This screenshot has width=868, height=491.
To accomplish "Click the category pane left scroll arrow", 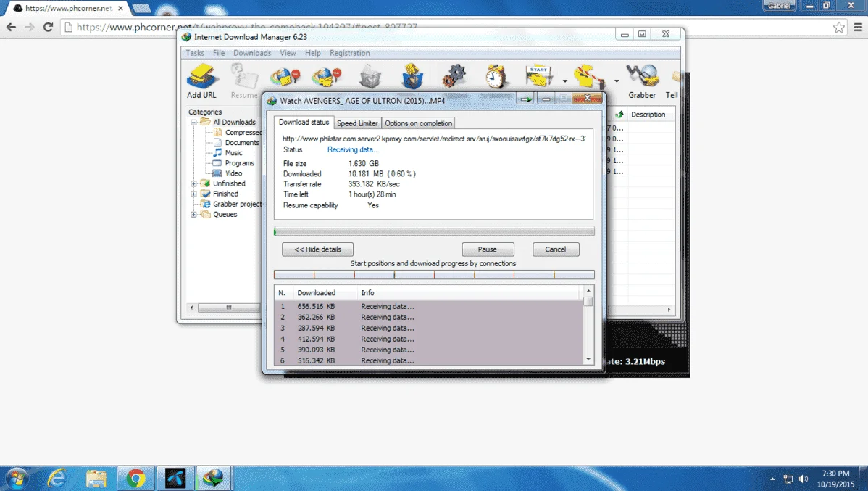I will (x=191, y=308).
